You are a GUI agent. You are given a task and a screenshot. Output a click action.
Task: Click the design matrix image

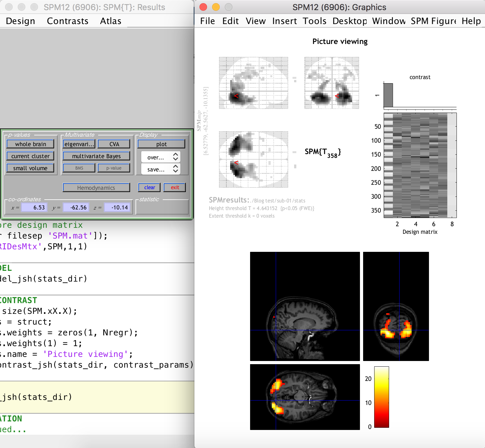(420, 165)
